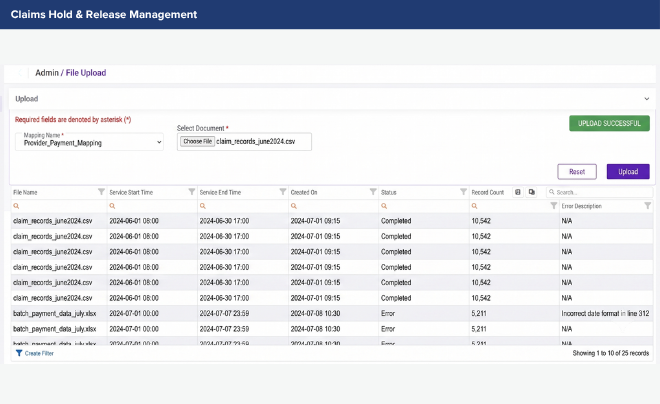
Task: Click the copy icon left of the Search box
Action: point(532,192)
